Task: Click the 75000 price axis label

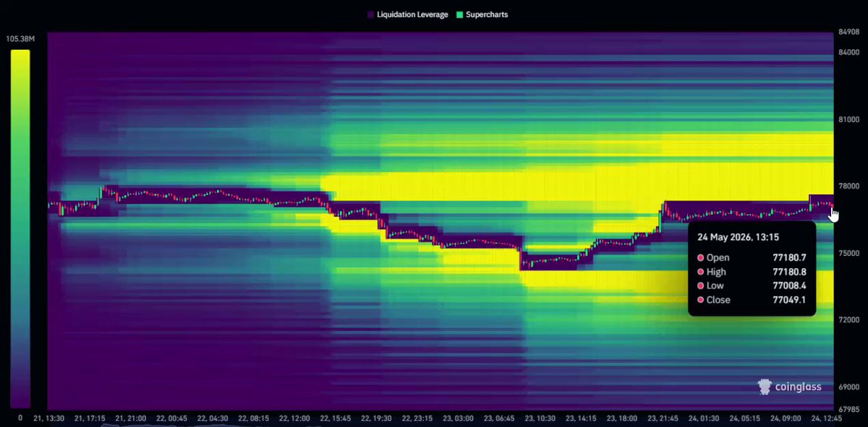Action: (849, 254)
